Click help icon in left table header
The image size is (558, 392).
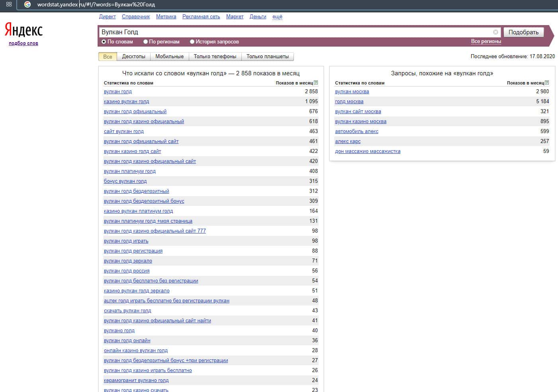316,83
